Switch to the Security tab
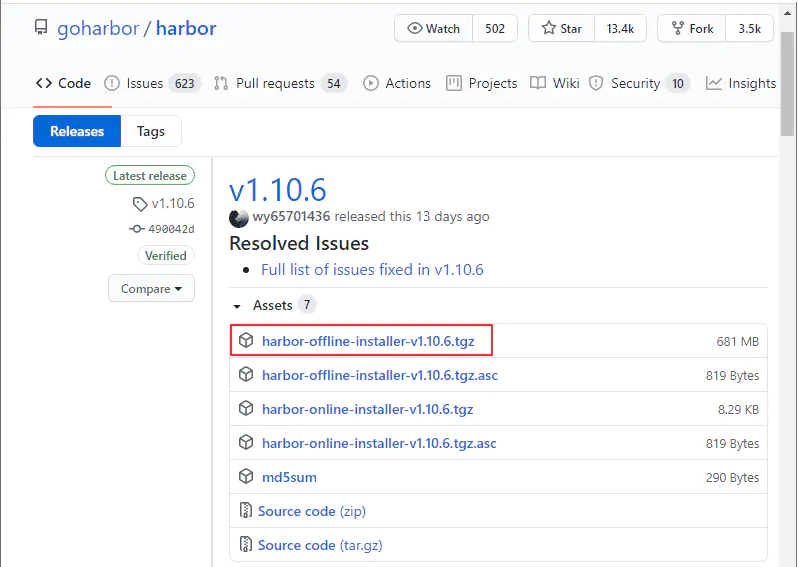Screen dimensions: 798x567 point(639,83)
